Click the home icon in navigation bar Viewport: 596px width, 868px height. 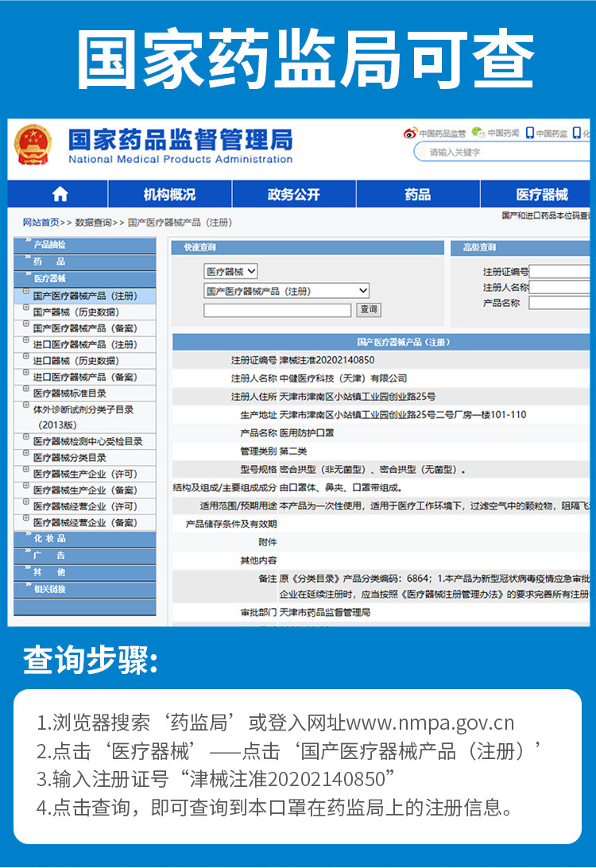click(60, 194)
